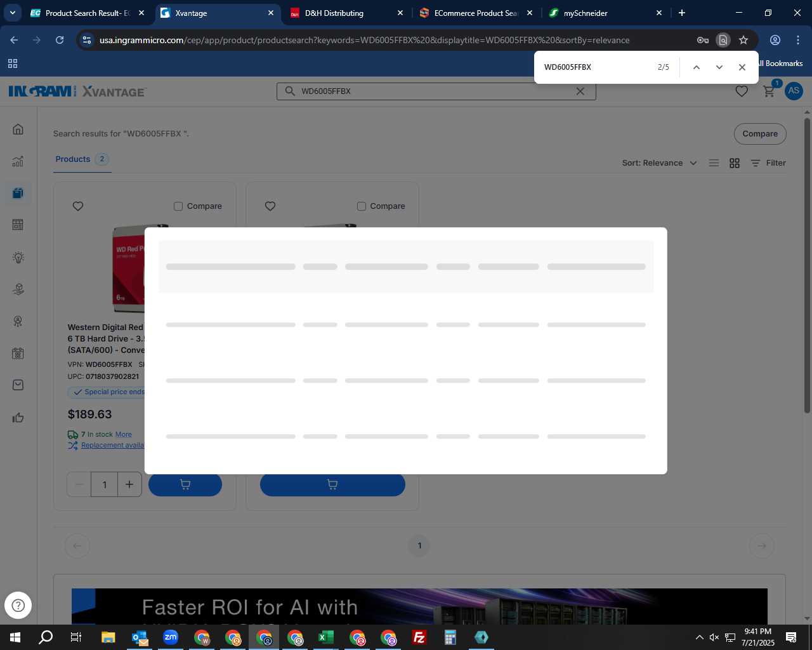
Task: Click the $189.63 price
Action: coord(89,415)
